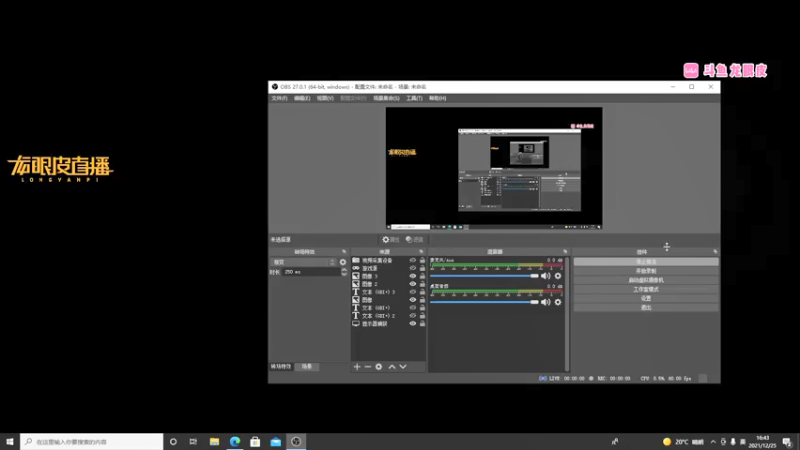Image resolution: width=800 pixels, height=450 pixels.
Task: Switch to the 转场特效 tab
Action: (x=281, y=367)
